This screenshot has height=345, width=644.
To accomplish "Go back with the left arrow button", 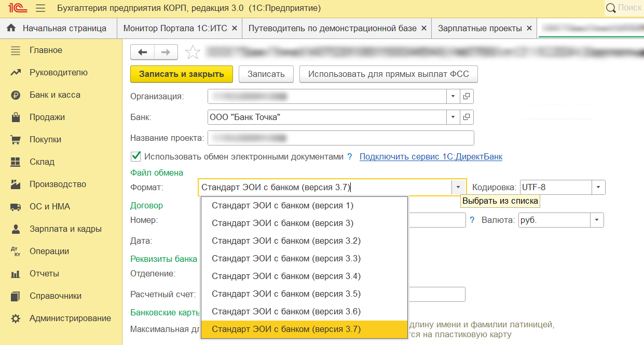I will (x=142, y=52).
